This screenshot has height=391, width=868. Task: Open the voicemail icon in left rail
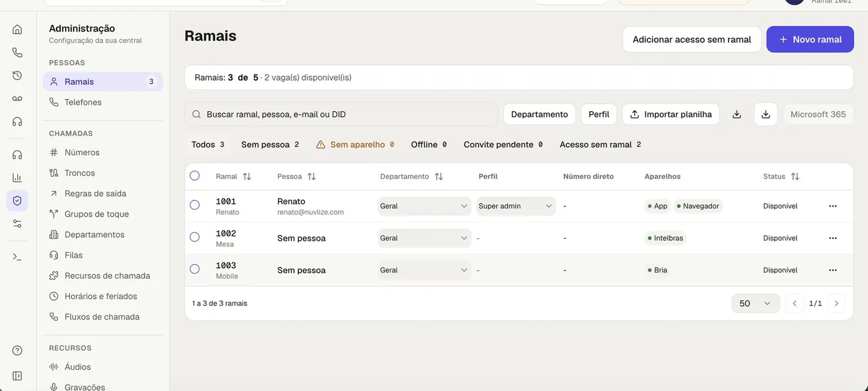(x=17, y=98)
